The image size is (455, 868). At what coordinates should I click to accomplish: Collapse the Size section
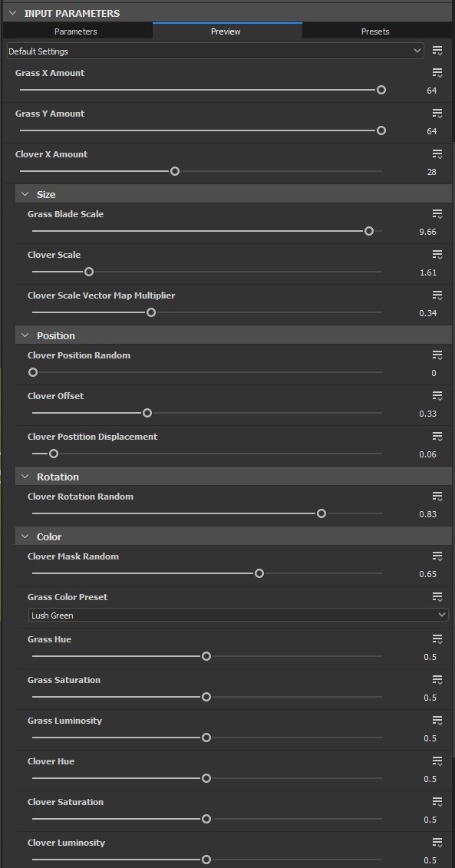click(25, 194)
